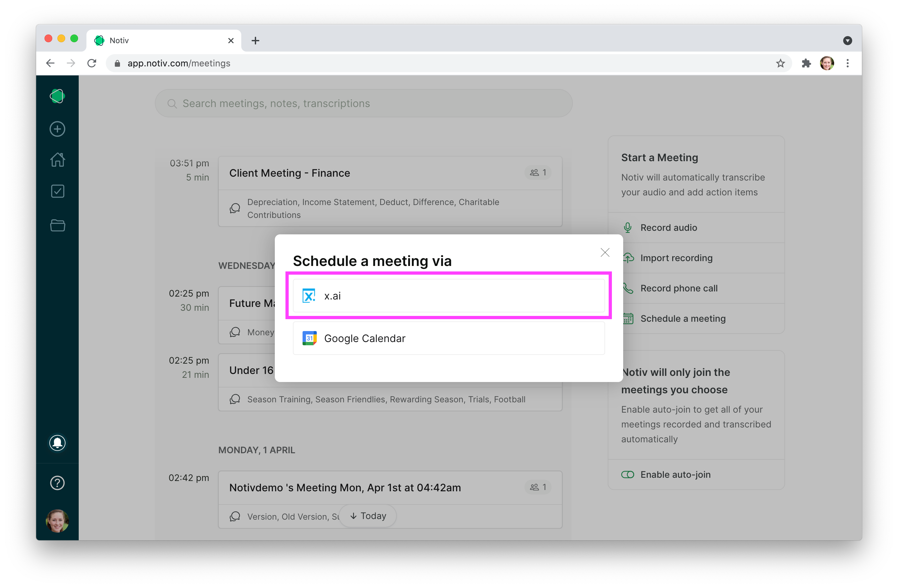
Task: Click the Notiv logo in the sidebar
Action: tap(57, 96)
